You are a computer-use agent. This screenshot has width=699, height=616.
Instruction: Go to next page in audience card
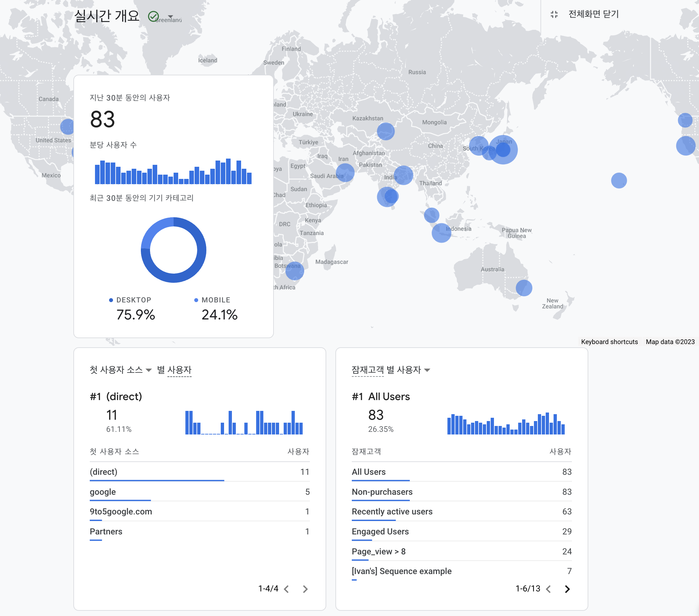567,589
